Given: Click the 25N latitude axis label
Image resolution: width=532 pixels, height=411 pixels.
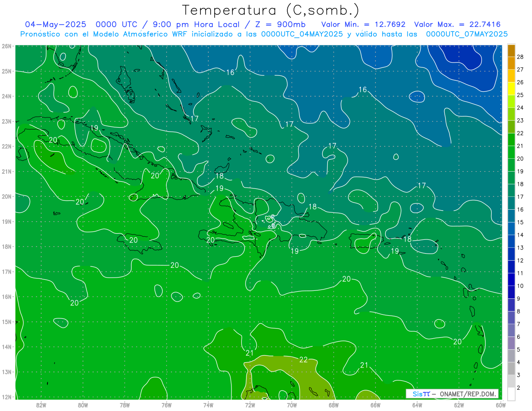Looking at the screenshot, I should click(6, 71).
